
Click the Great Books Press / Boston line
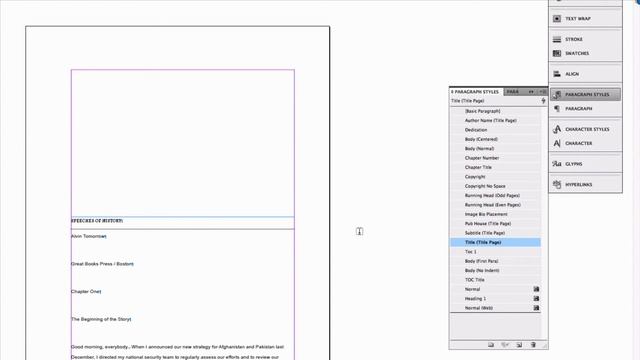pos(102,264)
